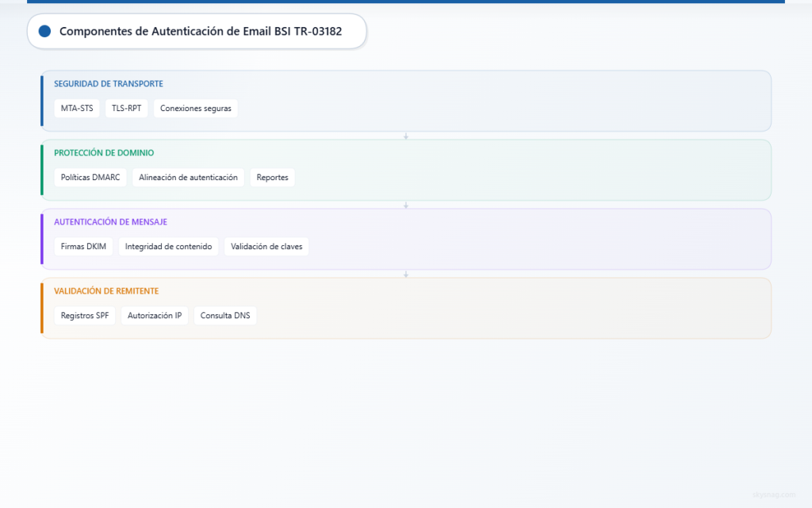Click the SEGURIDAD DE TRANSPORTE heading
The width and height of the screenshot is (812, 508).
tap(108, 83)
